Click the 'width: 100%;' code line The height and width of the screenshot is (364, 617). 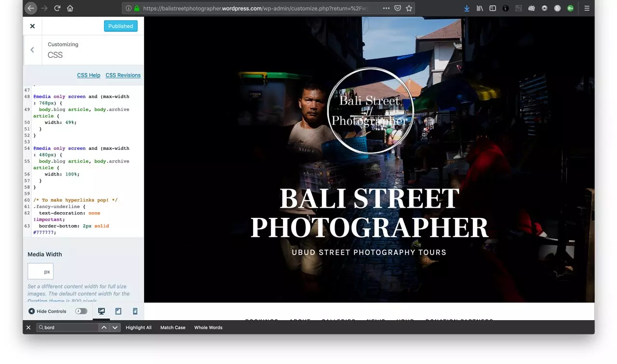pos(62,174)
